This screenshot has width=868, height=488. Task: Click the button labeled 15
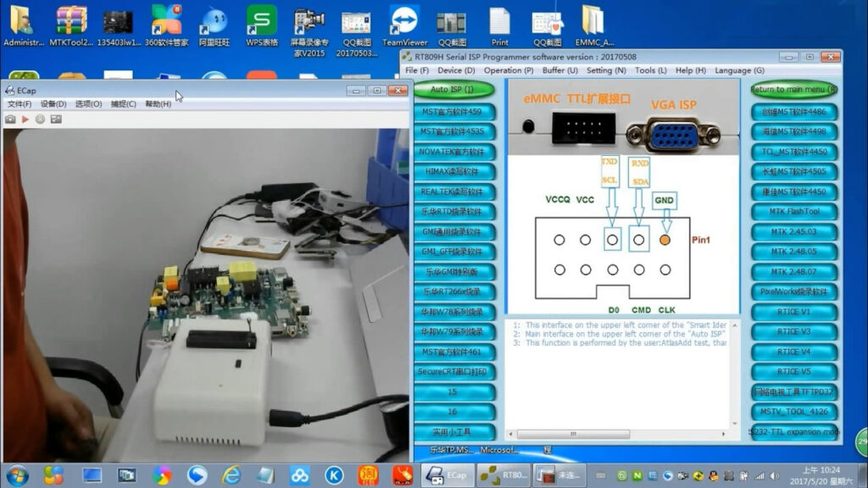tap(453, 391)
